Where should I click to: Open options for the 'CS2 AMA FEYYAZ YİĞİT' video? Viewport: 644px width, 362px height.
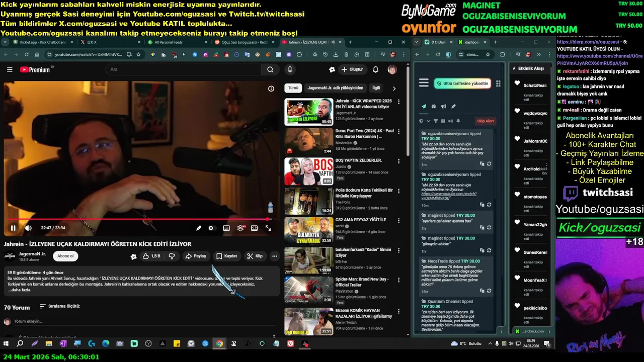(x=399, y=220)
